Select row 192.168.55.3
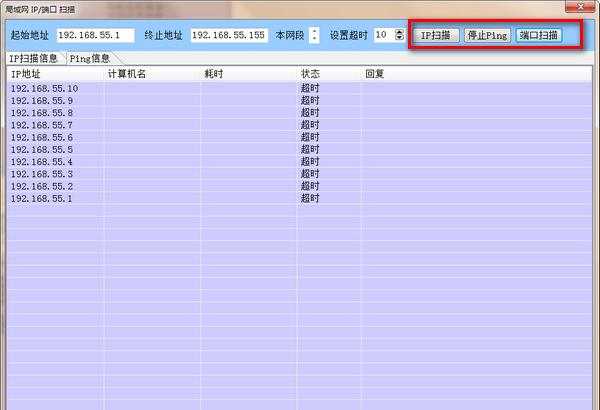 [x=299, y=174]
